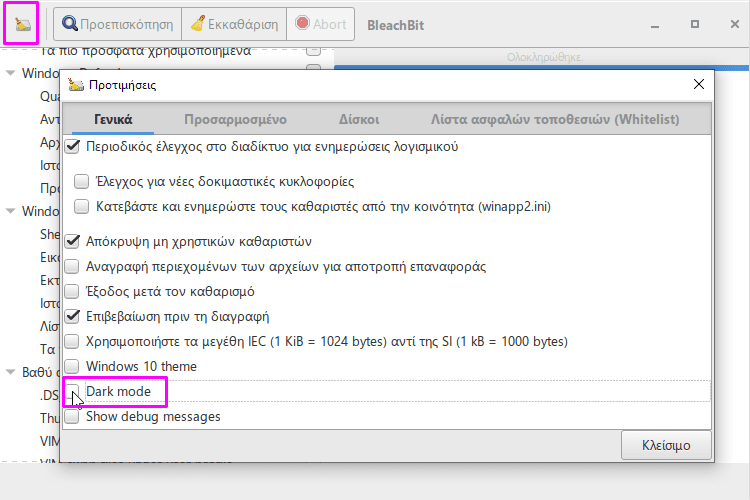
Task: Enable IEC sizes checkbox
Action: point(72,341)
